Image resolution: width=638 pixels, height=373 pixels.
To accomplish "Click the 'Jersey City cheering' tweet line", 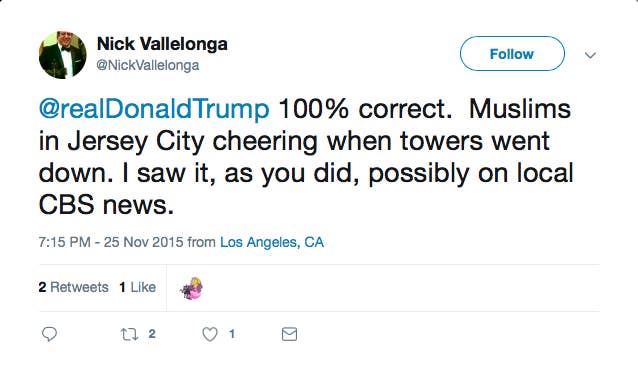I will (x=192, y=142).
